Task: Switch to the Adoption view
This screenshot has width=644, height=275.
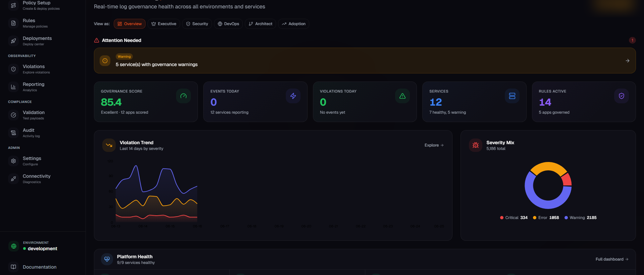Action: coord(293,24)
